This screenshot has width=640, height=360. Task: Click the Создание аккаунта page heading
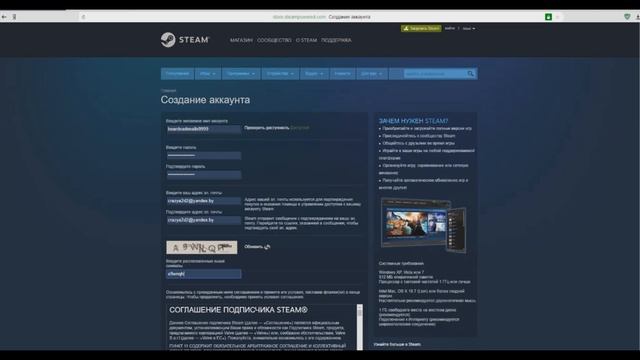pyautogui.click(x=205, y=100)
